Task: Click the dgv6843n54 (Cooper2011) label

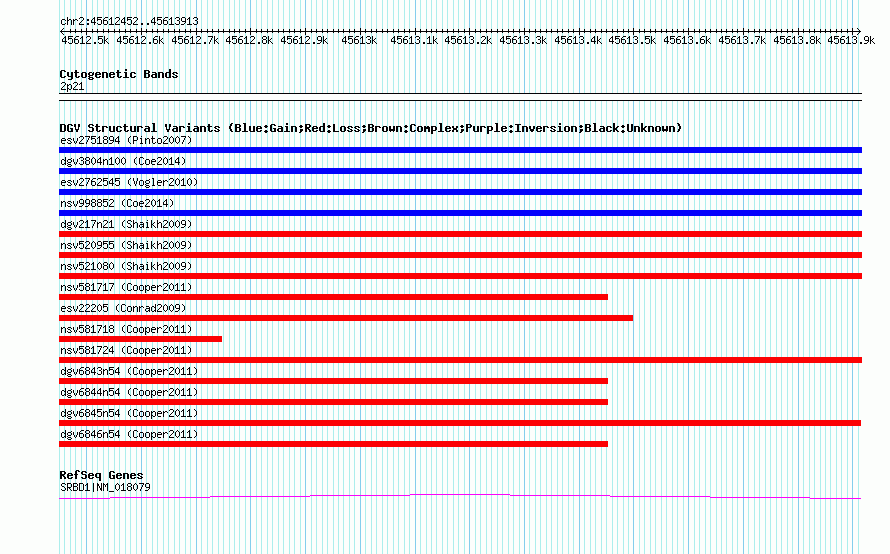Action: coord(129,371)
